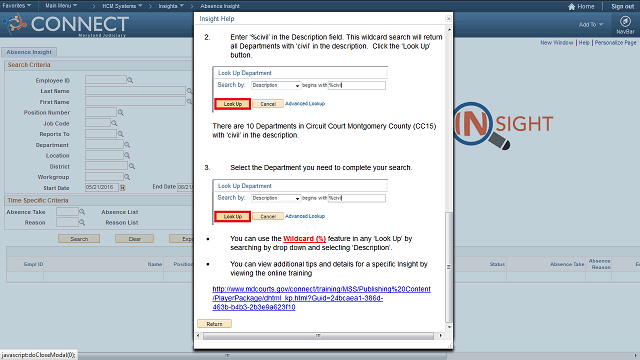Click the Return button in Insight Help
This screenshot has width=640, height=360.
tap(214, 324)
